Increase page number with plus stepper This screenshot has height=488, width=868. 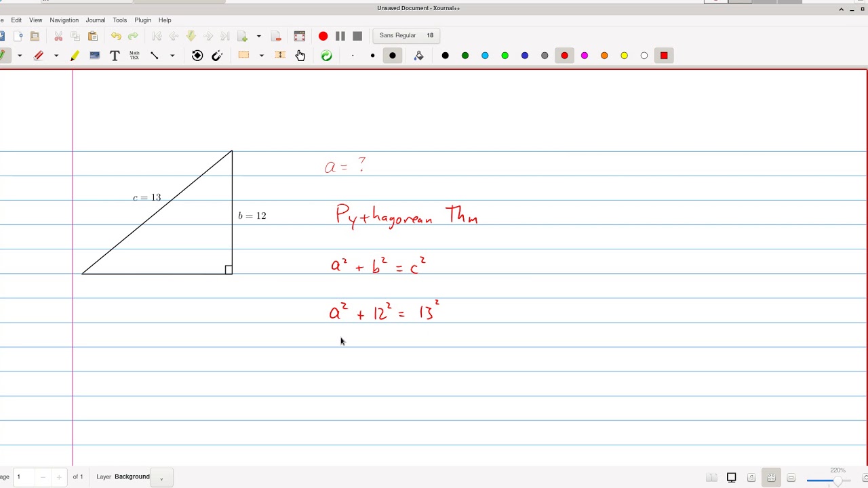(59, 477)
